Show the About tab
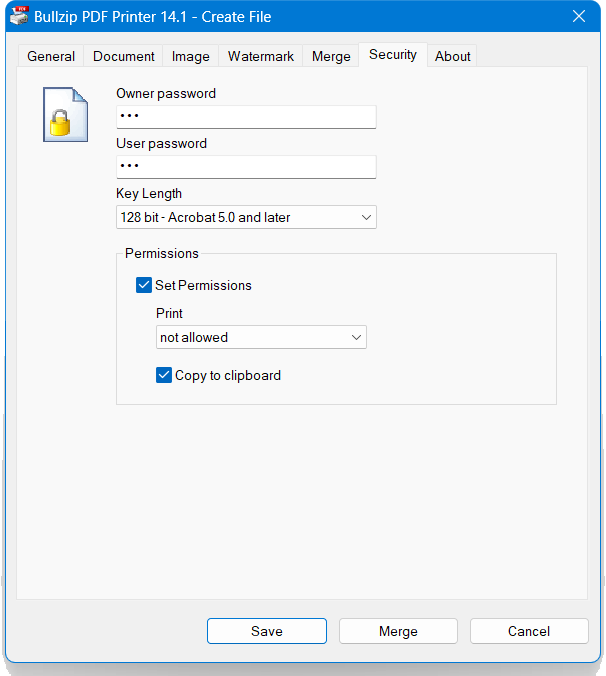The image size is (606, 676). pyautogui.click(x=452, y=56)
